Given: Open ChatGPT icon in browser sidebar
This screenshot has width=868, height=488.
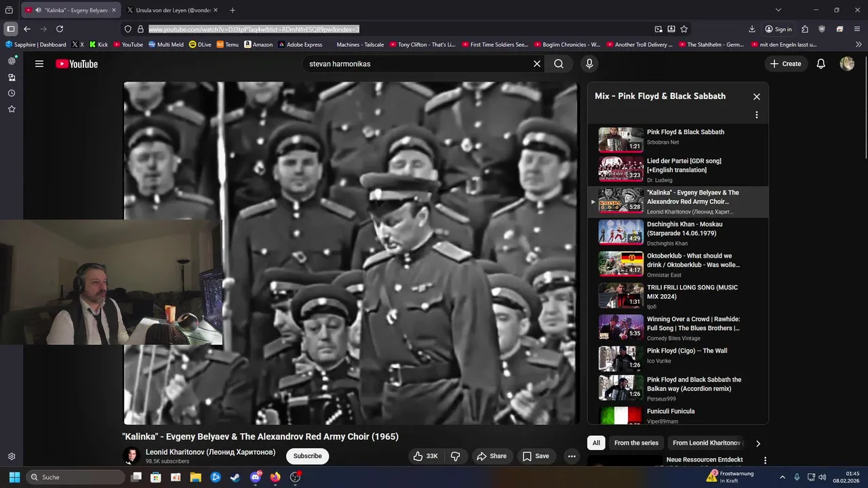Looking at the screenshot, I should pos(12,61).
